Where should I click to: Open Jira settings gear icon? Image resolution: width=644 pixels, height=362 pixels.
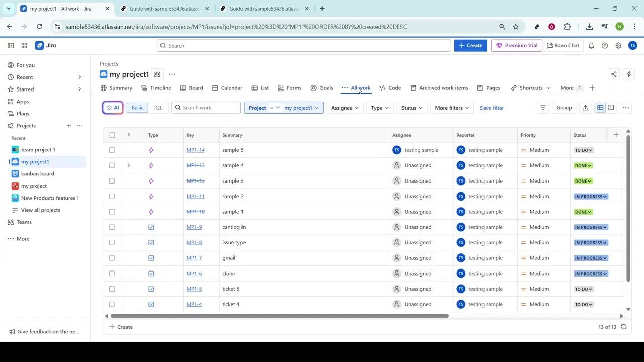618,45
